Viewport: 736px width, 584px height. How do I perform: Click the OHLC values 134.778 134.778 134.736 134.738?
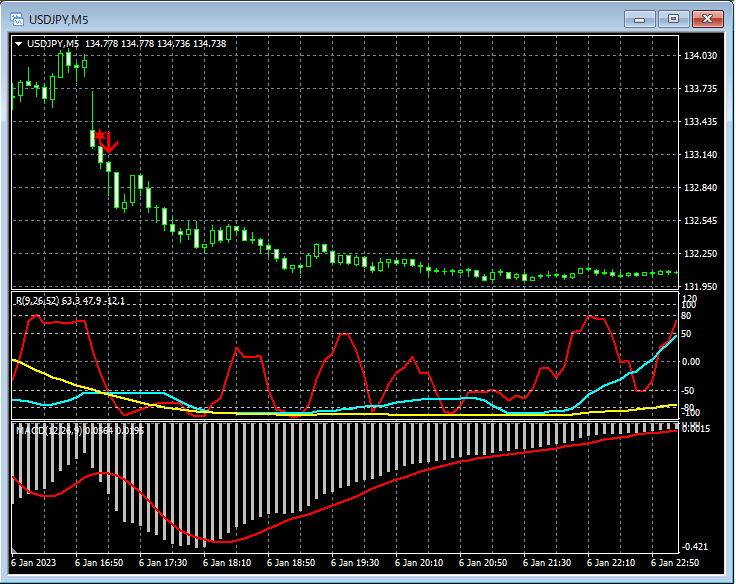[x=155, y=44]
